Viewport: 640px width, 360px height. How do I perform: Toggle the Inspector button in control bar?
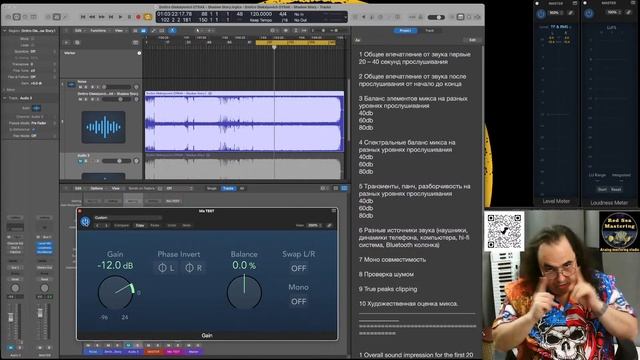pos(16,17)
